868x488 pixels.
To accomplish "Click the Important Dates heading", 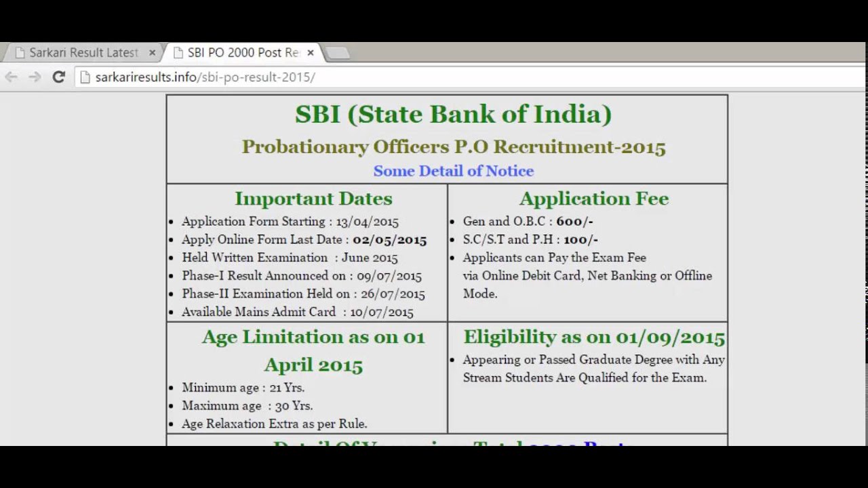I will pyautogui.click(x=313, y=199).
